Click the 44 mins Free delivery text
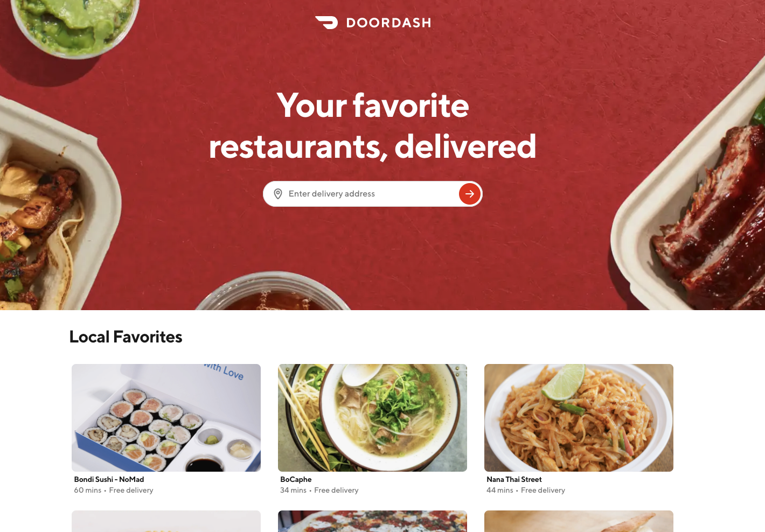Viewport: 765px width, 532px height. click(526, 490)
